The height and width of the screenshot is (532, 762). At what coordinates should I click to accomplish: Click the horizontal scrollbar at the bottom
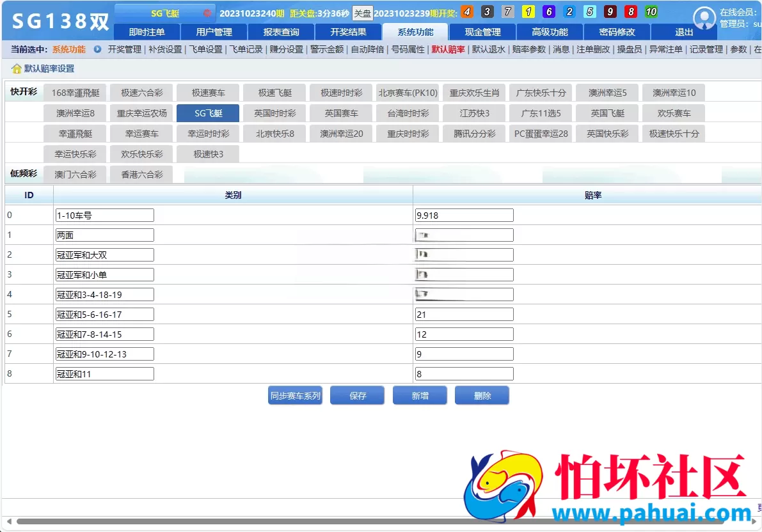click(x=369, y=521)
